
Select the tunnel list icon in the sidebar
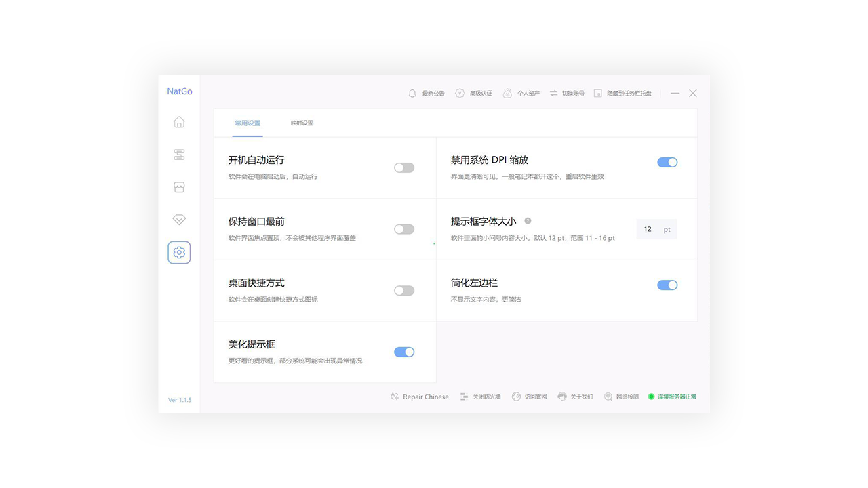click(x=178, y=155)
